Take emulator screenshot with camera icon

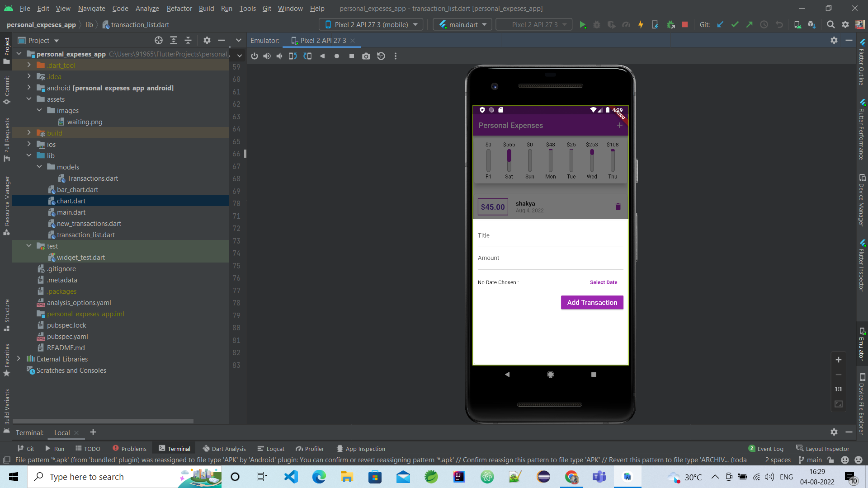pos(366,56)
